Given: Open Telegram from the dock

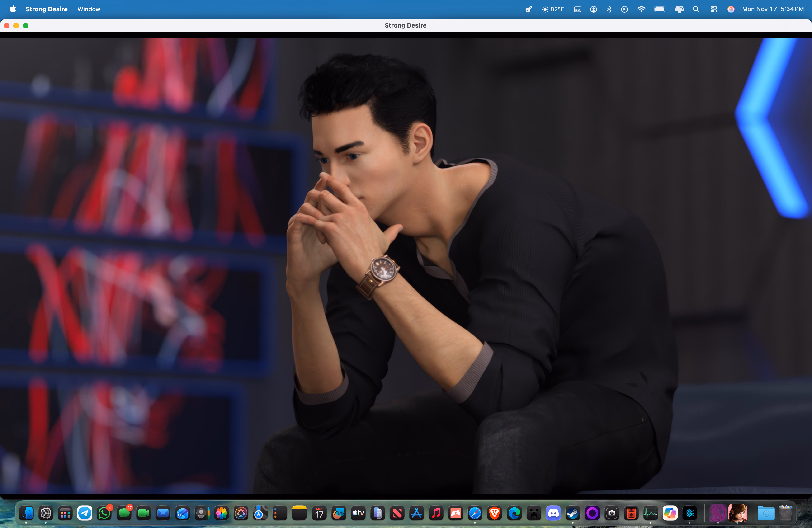Looking at the screenshot, I should (x=85, y=513).
